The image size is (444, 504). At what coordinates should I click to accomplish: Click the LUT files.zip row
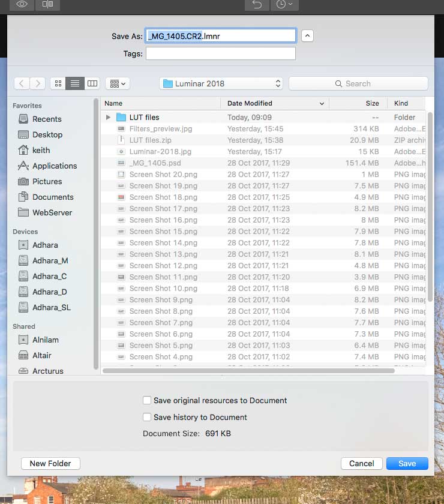point(263,140)
